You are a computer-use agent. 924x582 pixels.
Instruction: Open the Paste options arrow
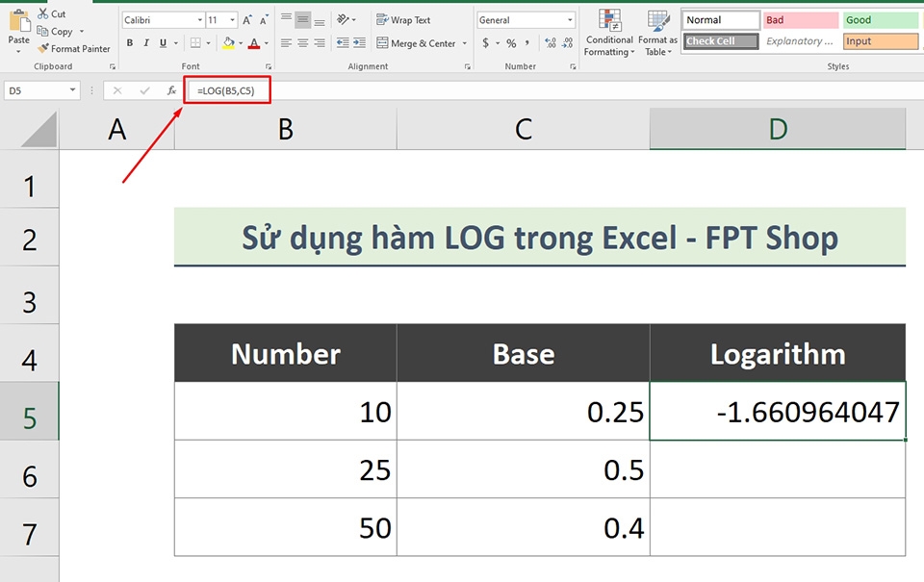tap(18, 52)
